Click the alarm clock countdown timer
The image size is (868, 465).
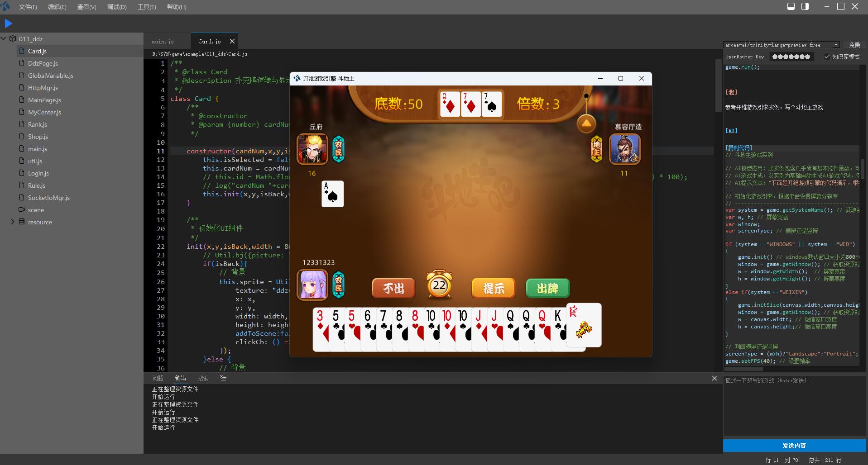pos(439,285)
